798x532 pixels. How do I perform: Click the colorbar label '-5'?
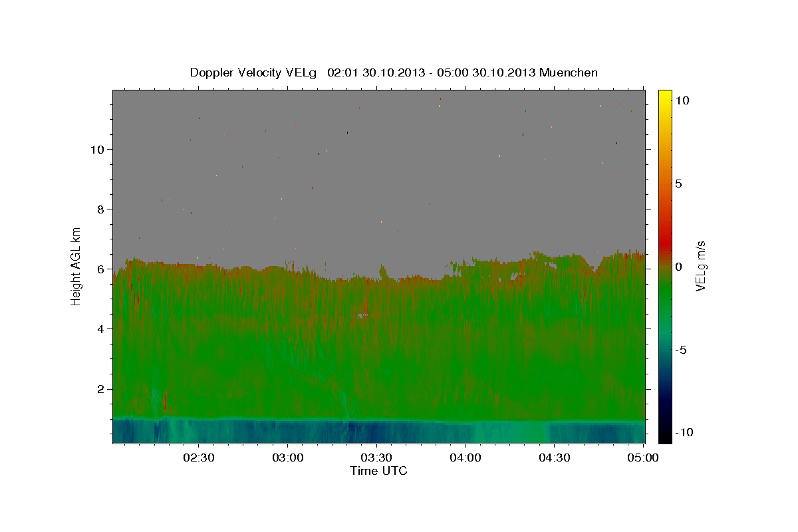click(x=681, y=350)
